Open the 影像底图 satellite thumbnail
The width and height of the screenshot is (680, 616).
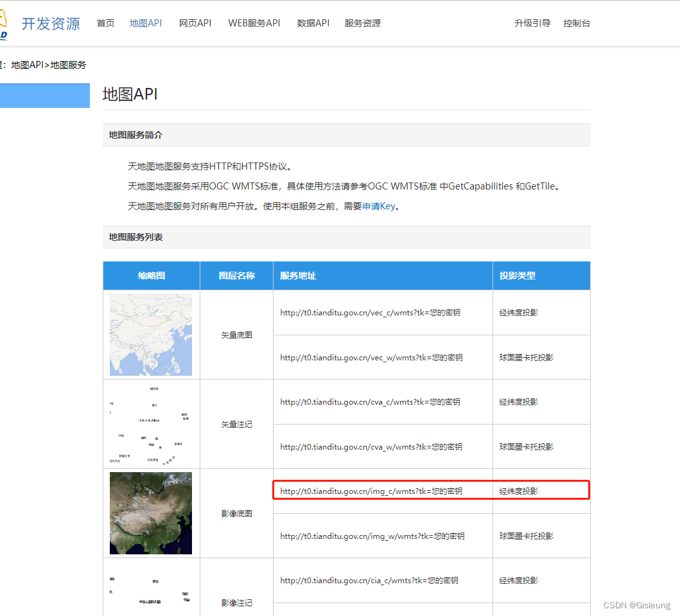[150, 513]
